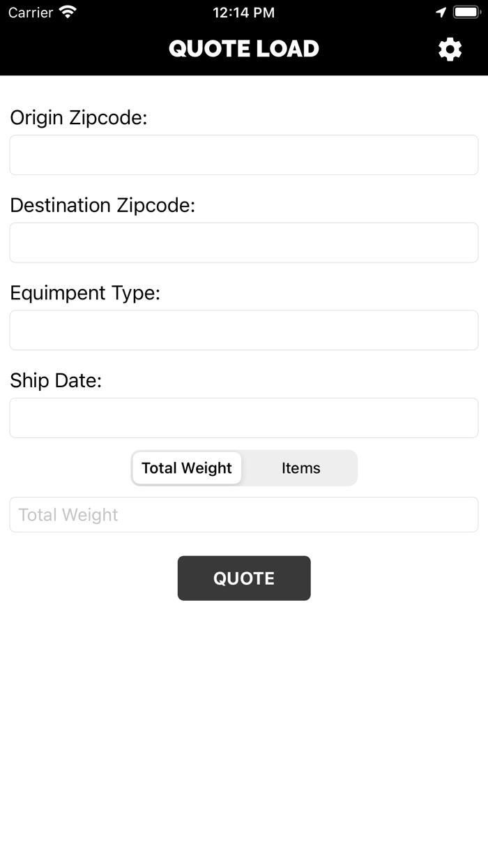Screen dimensions: 488x868
Task: Tap the Wi-Fi status icon
Action: (x=66, y=12)
